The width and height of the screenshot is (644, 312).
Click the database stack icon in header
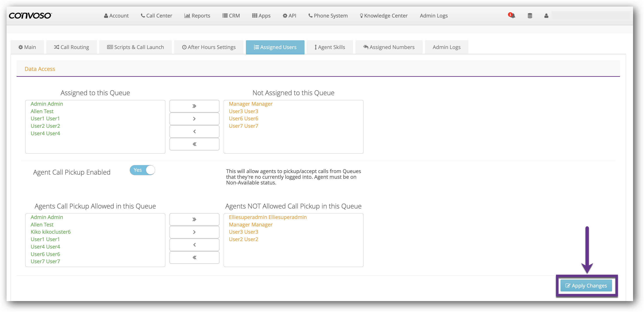click(529, 16)
